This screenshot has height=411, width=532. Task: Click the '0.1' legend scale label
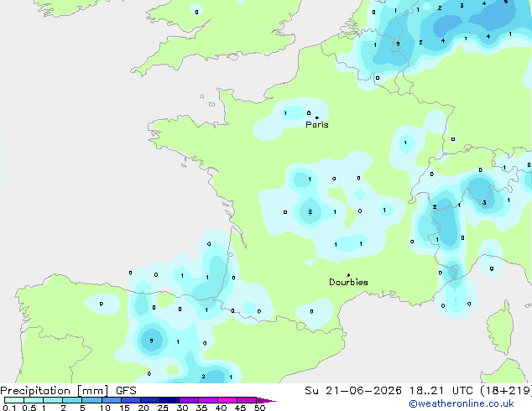pos(9,408)
